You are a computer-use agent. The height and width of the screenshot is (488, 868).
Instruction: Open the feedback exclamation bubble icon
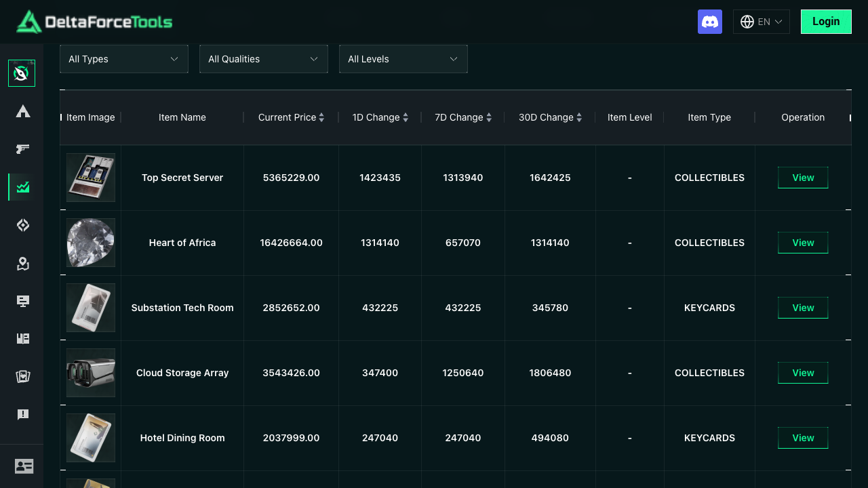[23, 415]
